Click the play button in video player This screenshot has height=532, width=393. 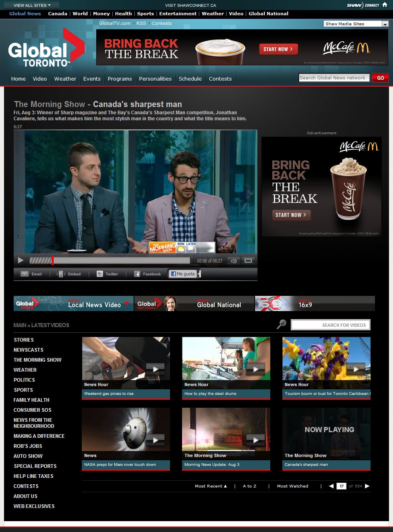(x=20, y=261)
